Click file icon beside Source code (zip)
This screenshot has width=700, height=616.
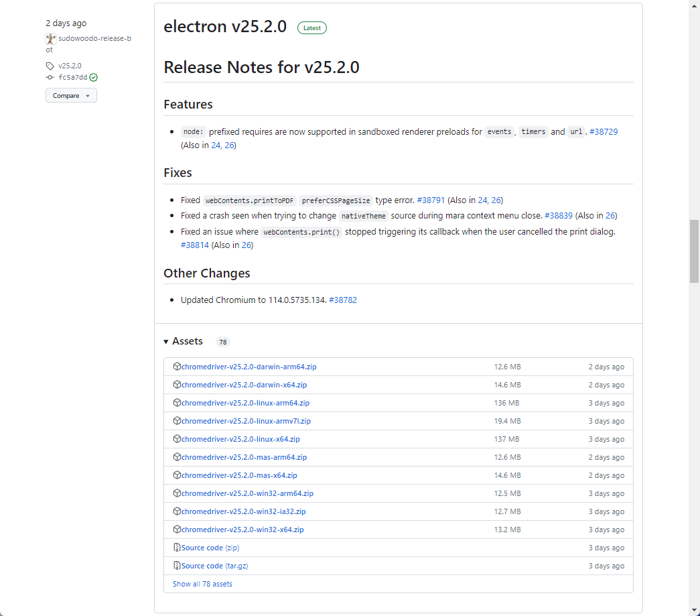(x=177, y=548)
